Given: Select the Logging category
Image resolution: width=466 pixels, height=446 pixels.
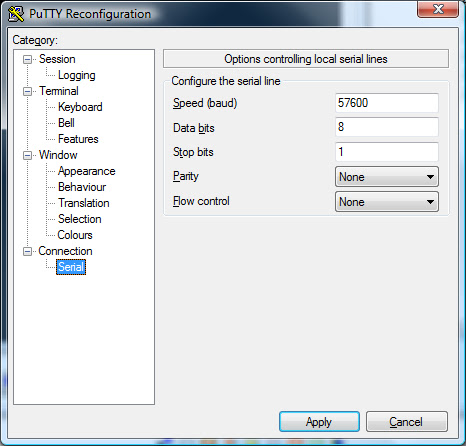Looking at the screenshot, I should (x=77, y=75).
